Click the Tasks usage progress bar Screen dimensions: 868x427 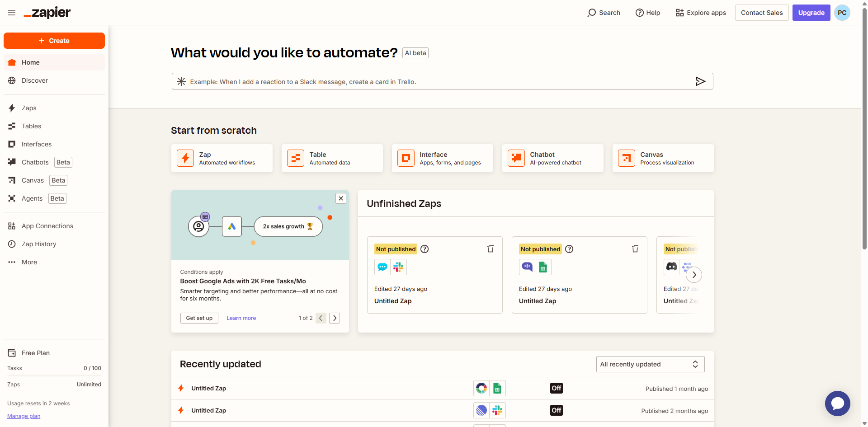pyautogui.click(x=54, y=375)
